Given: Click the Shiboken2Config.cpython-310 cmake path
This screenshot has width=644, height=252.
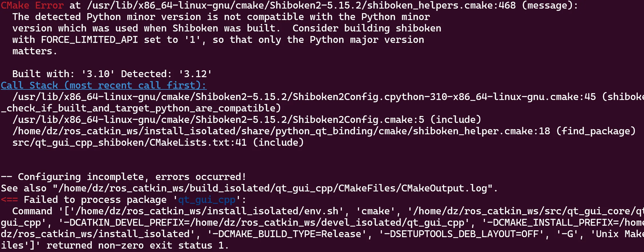Looking at the screenshot, I should pos(304,97).
